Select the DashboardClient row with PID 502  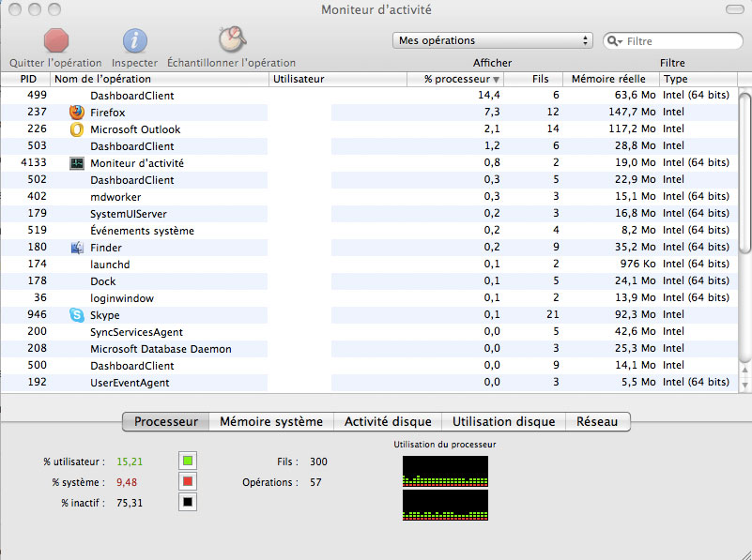pyautogui.click(x=369, y=180)
